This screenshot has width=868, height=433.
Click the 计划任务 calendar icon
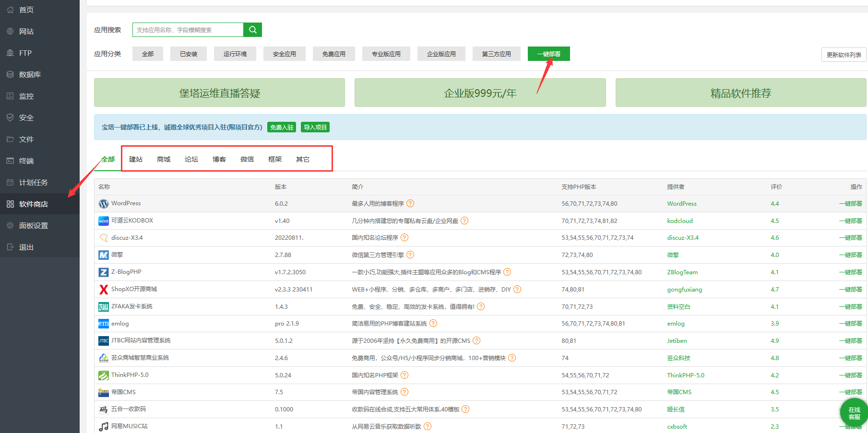[x=10, y=182]
